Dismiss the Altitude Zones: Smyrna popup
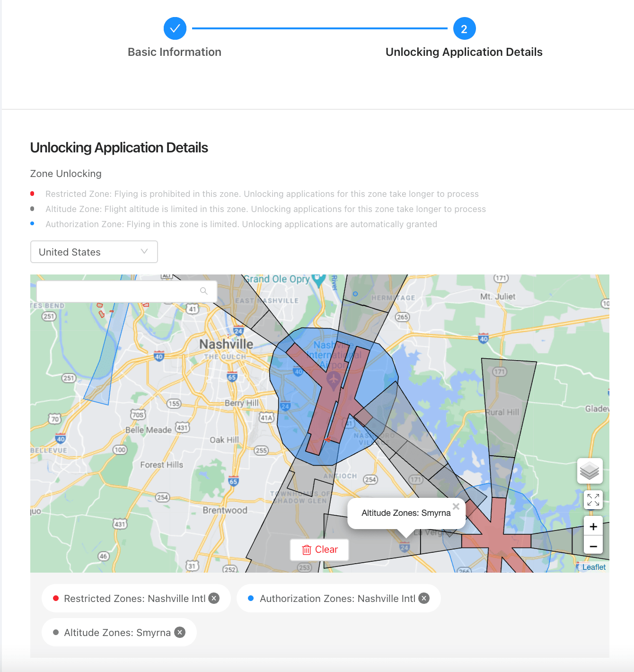634x672 pixels. pos(456,506)
